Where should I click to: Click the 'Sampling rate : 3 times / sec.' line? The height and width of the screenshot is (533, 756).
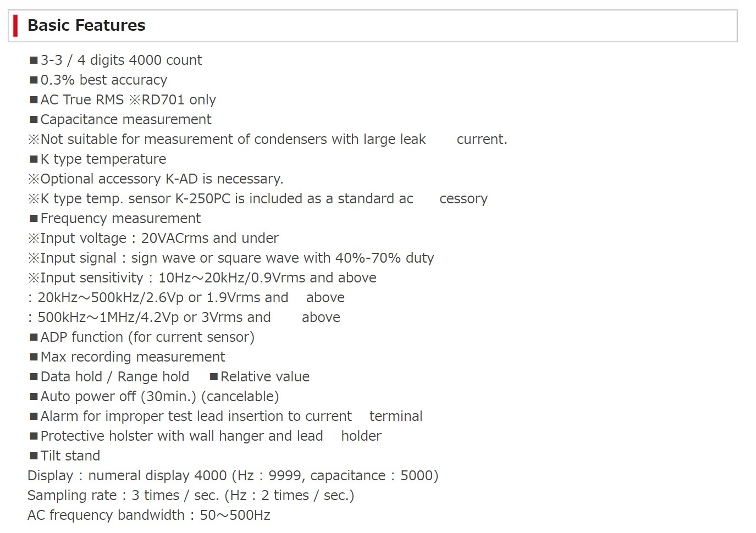191,495
